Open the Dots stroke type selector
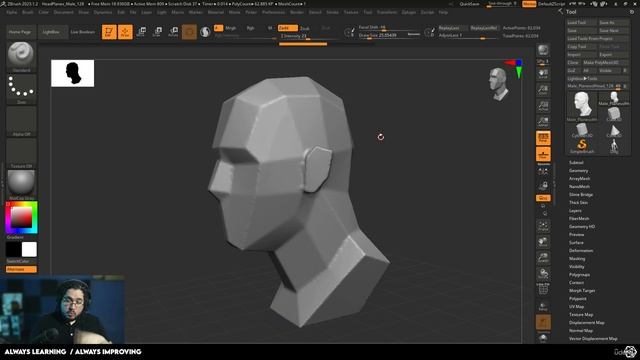 click(21, 89)
